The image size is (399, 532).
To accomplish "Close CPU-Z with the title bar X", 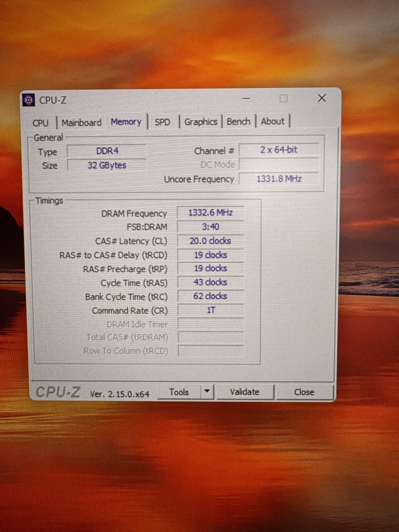I will click(322, 98).
